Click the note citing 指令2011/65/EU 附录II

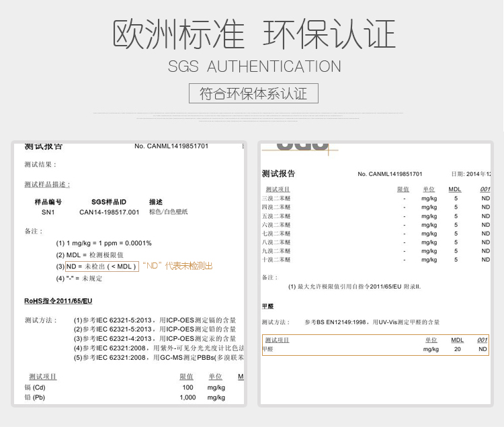[x=355, y=287]
